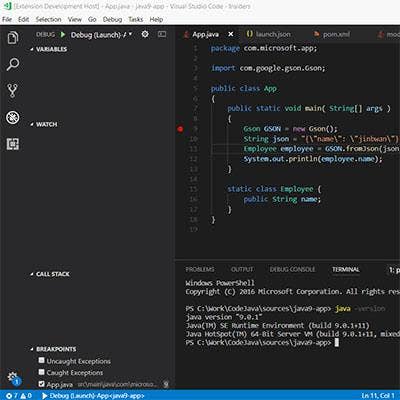Open launch.json via the debug gear icon
Screen dimensions: 400x400
click(x=145, y=34)
